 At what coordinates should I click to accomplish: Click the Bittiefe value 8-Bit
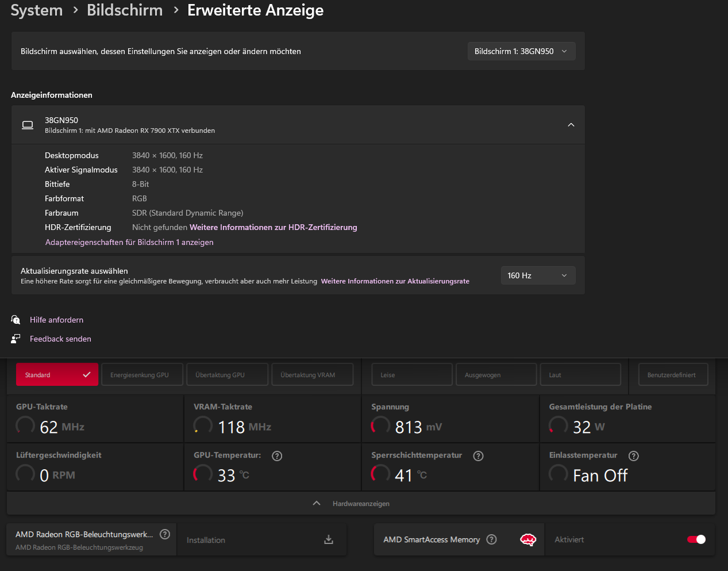[140, 184]
